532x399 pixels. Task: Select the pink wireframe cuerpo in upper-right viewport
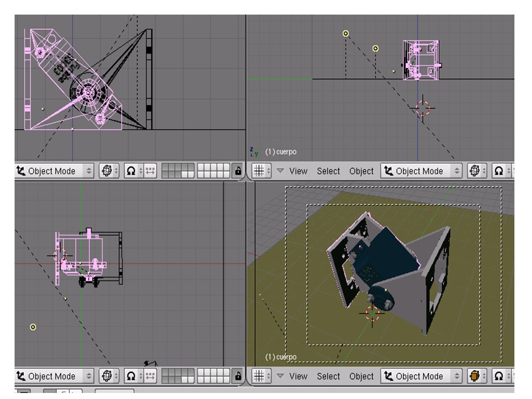coord(421,60)
